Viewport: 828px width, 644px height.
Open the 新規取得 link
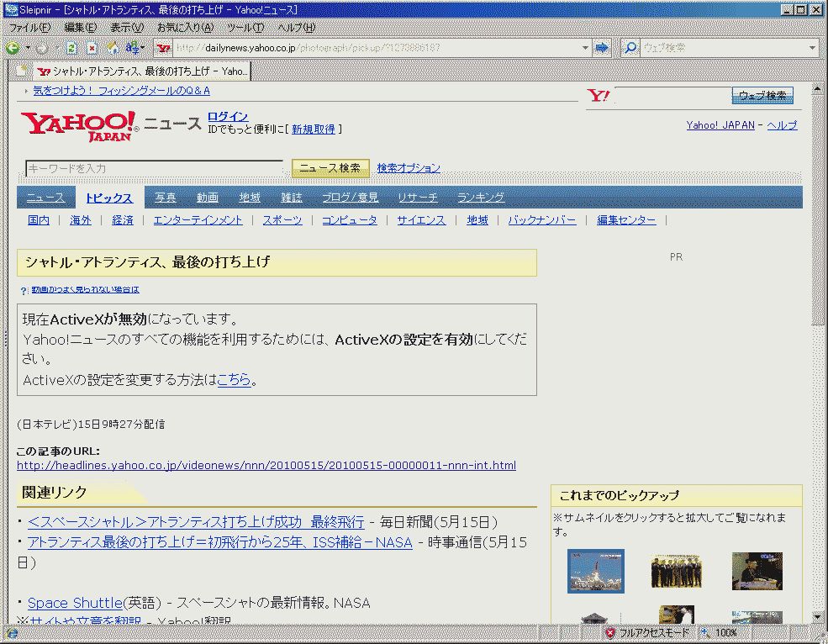point(313,129)
